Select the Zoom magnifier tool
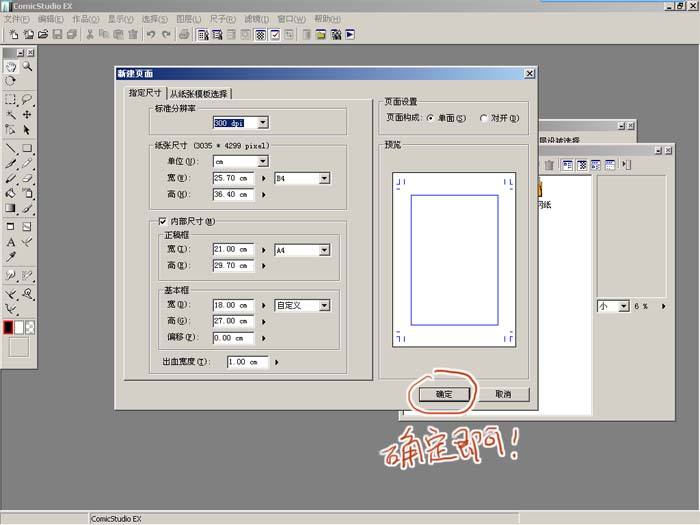 click(27, 66)
